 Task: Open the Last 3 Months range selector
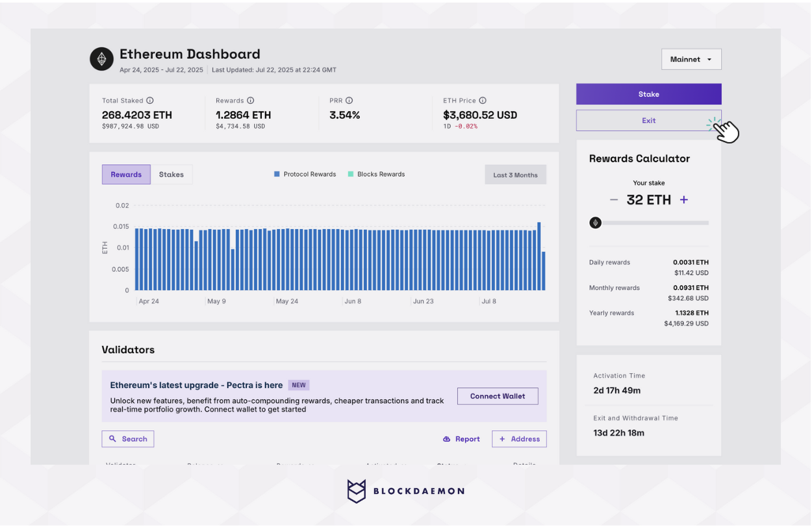pos(515,175)
